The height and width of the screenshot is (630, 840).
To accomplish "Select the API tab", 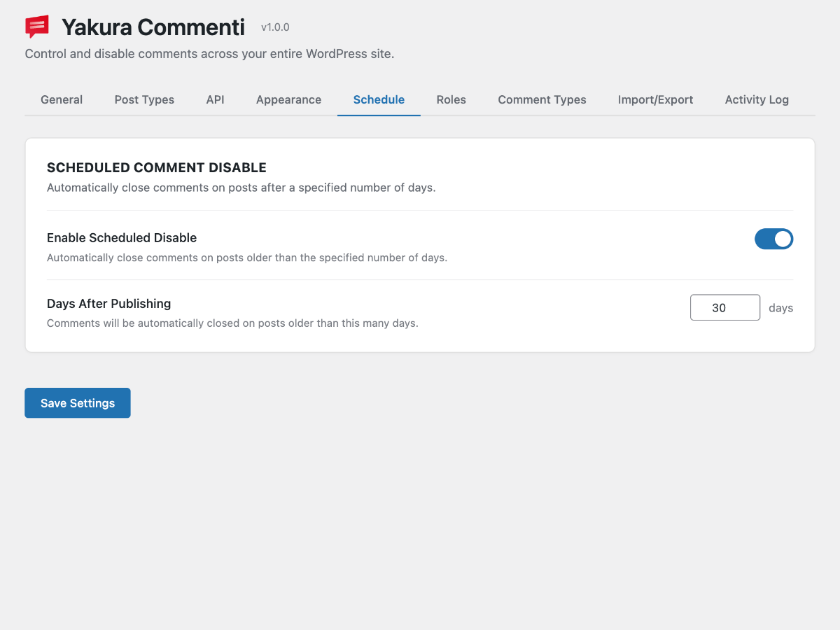I will coord(215,99).
